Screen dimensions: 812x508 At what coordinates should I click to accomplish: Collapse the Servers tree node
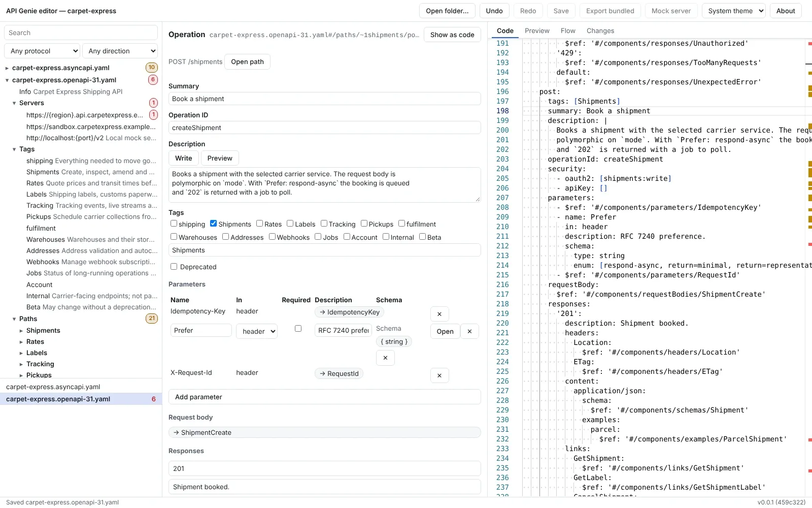click(x=14, y=103)
